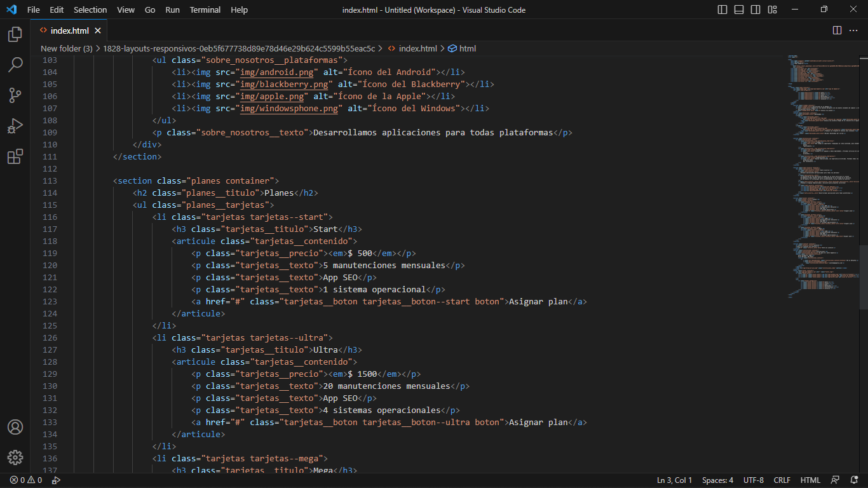Split the editor to the right

click(837, 30)
